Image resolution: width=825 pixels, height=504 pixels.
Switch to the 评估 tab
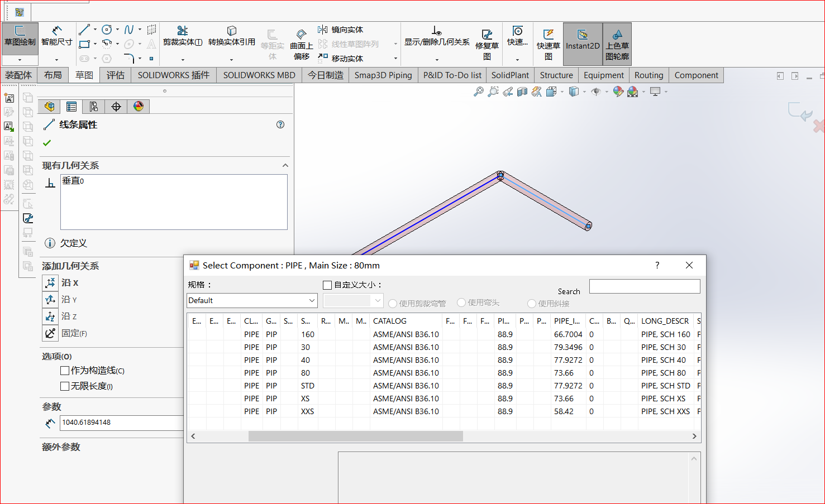click(116, 75)
